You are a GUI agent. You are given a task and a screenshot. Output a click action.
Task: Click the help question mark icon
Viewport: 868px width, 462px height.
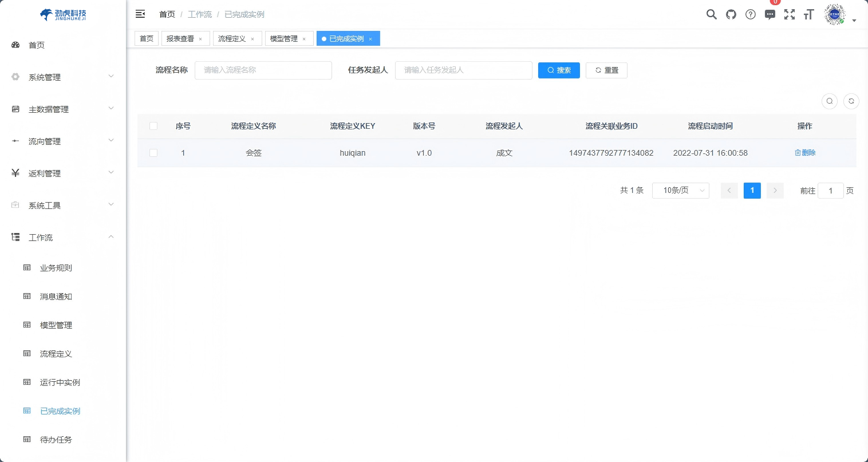(751, 14)
